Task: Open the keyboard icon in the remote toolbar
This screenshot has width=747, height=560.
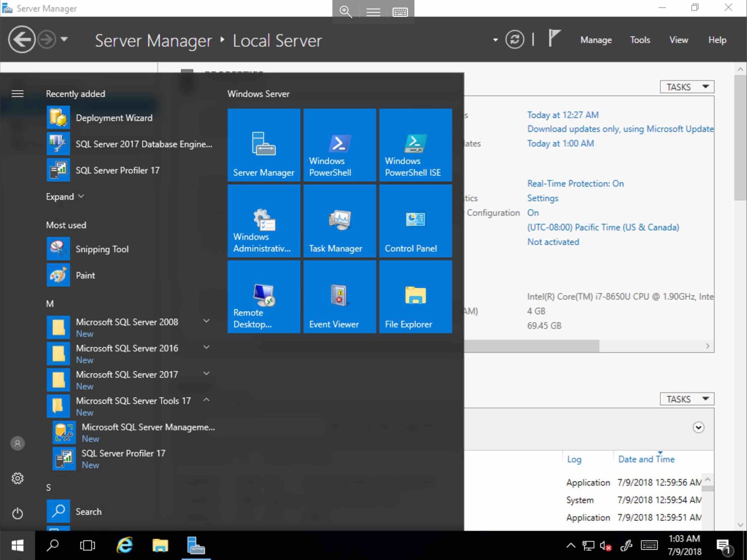Action: pos(400,12)
